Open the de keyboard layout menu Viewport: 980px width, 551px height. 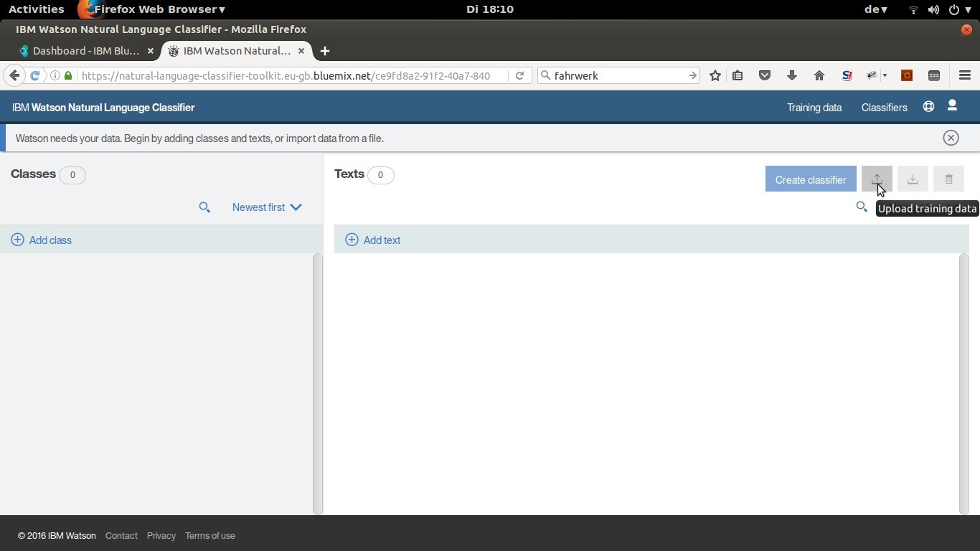tap(876, 9)
